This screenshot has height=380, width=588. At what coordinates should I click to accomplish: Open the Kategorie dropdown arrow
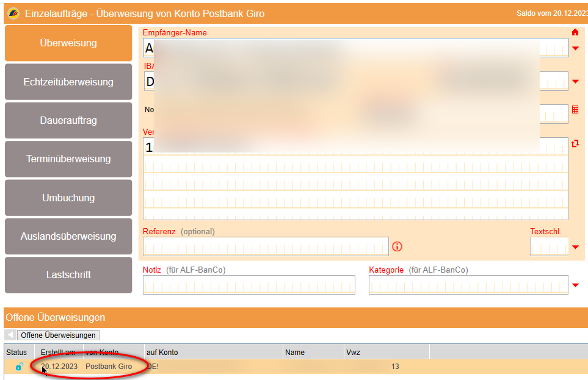point(575,285)
